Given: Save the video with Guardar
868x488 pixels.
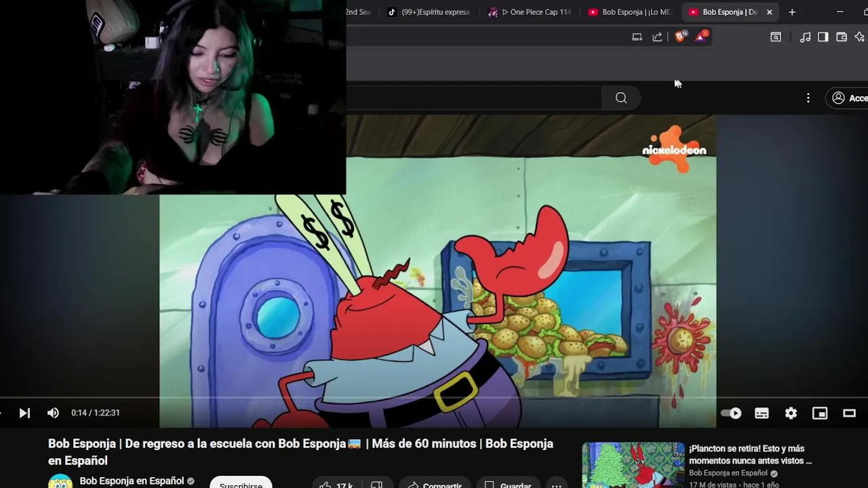Looking at the screenshot, I should click(507, 483).
